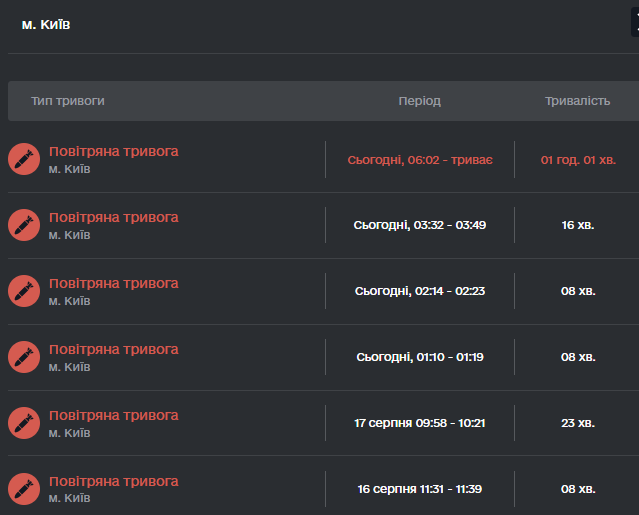Click the period 'Сьогодні, 02:14 - 02:23'
Image resolution: width=639 pixels, height=515 pixels.
click(x=420, y=291)
